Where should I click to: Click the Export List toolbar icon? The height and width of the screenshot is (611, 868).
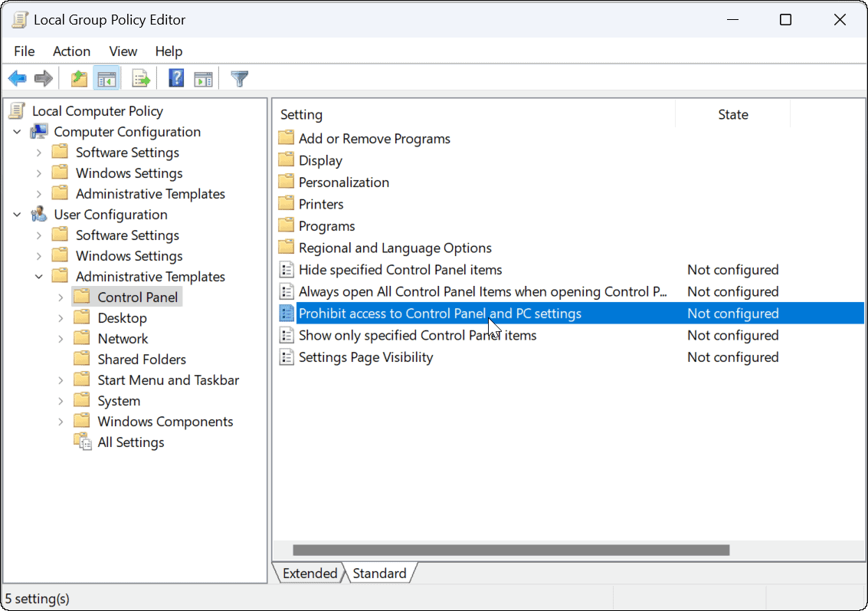(141, 78)
